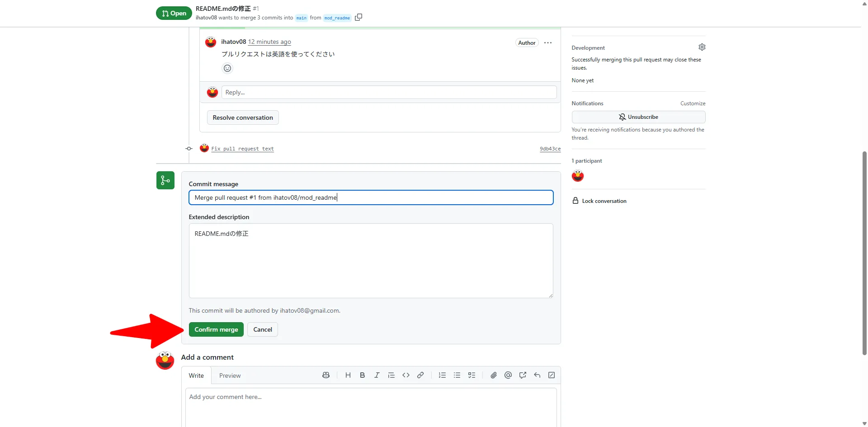Open the main branch label
Image resolution: width=868 pixels, height=427 pixels.
(302, 18)
